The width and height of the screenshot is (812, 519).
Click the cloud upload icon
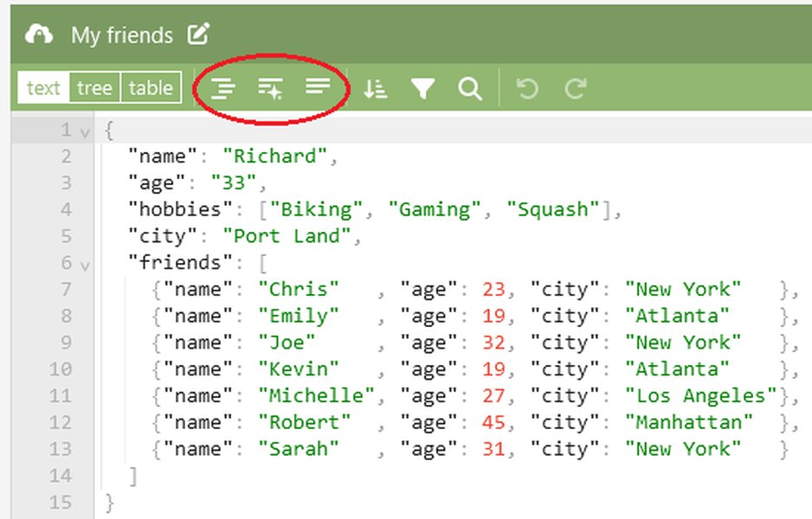point(39,35)
